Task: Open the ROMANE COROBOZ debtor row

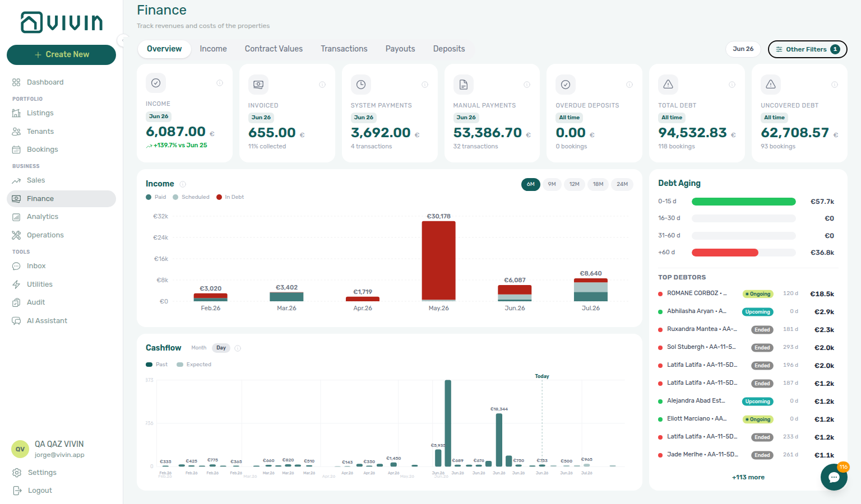Action: [746, 293]
